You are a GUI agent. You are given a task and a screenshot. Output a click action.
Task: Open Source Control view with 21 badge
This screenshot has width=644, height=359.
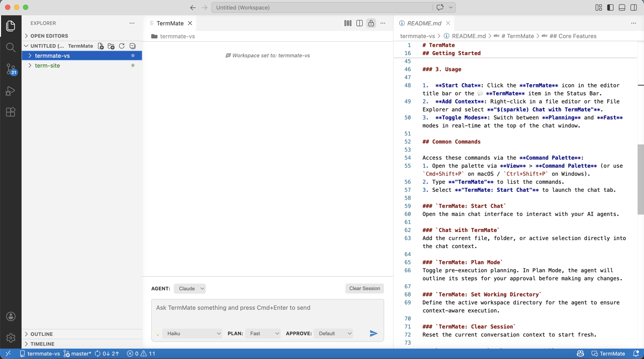pos(11,69)
